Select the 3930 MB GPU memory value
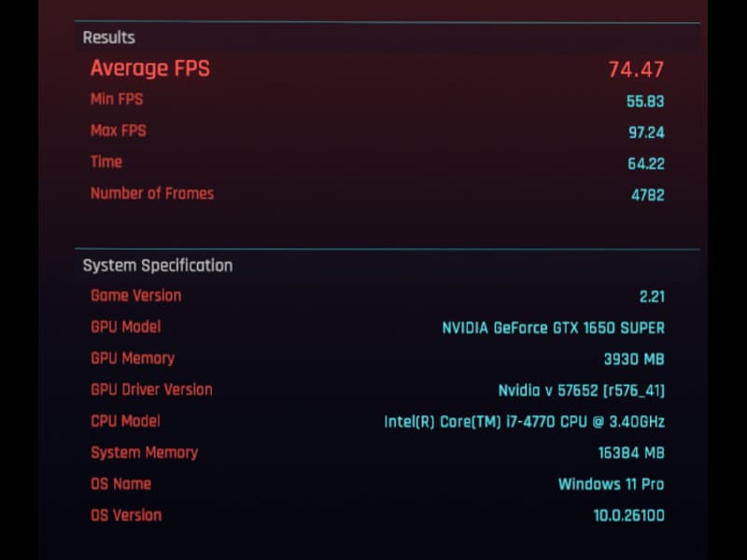Viewport: 747px width, 560px height. [634, 359]
